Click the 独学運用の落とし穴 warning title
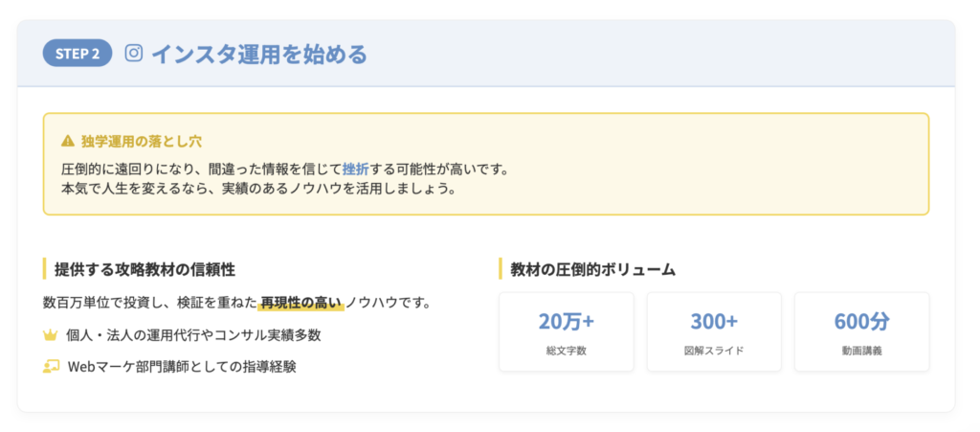The height and width of the screenshot is (432, 980). (141, 141)
